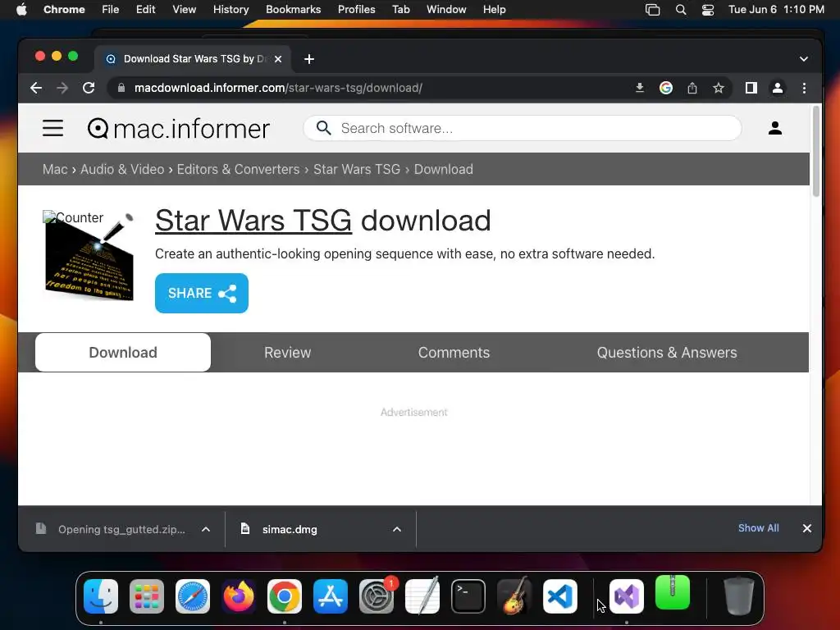Screen dimensions: 840x630
Task: Switch to the Review tab
Action: pyautogui.click(x=287, y=353)
